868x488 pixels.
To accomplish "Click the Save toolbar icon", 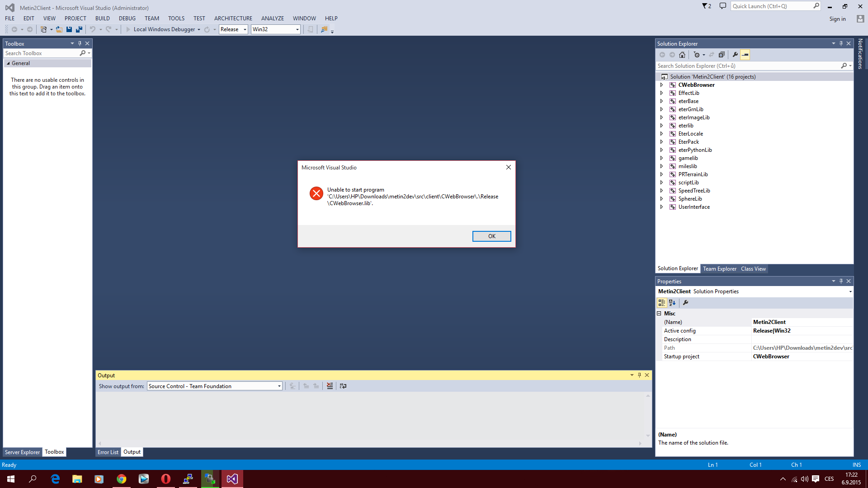I will [x=69, y=29].
